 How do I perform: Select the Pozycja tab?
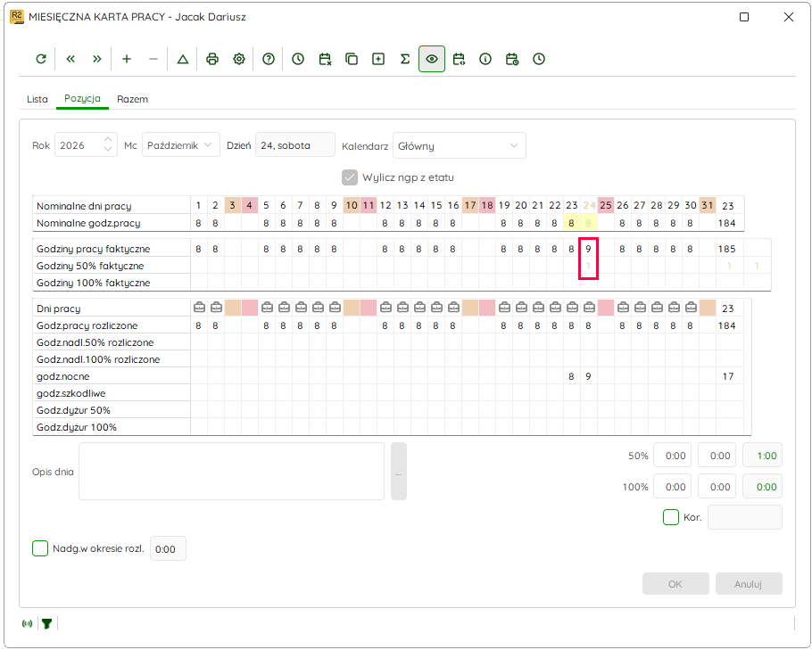tap(82, 98)
